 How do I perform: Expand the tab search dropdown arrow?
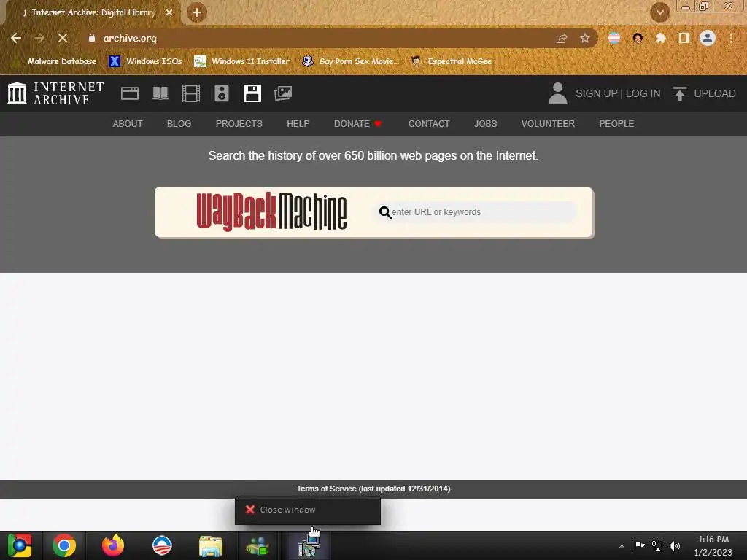pyautogui.click(x=659, y=12)
